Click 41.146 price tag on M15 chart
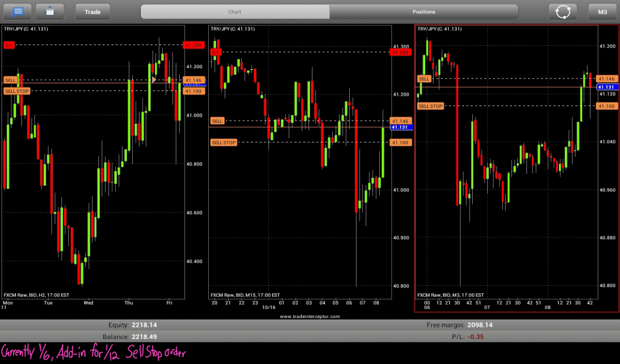The image size is (620, 364). coord(401,121)
